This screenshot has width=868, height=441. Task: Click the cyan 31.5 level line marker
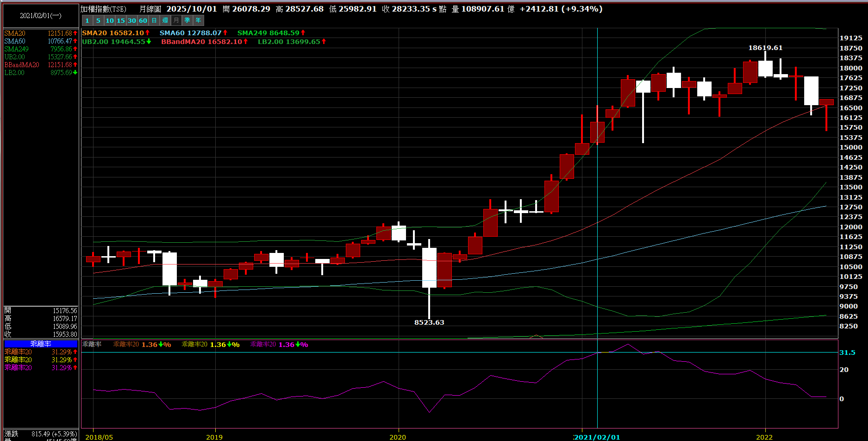pyautogui.click(x=847, y=353)
